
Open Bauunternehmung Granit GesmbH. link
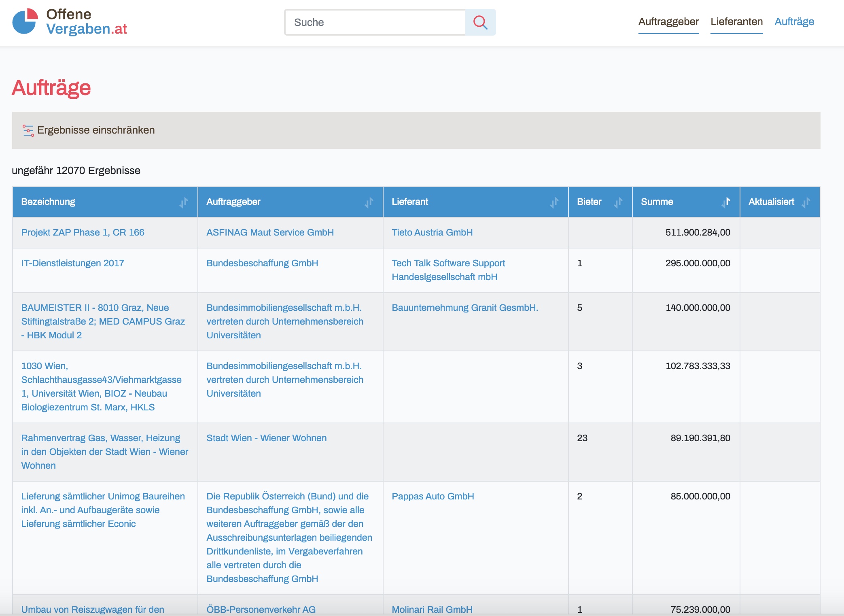point(465,308)
